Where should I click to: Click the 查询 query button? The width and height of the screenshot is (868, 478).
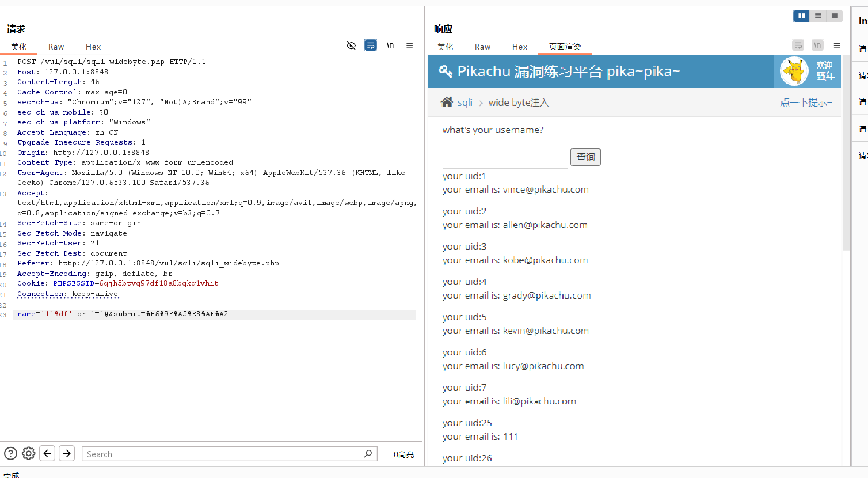coord(585,157)
